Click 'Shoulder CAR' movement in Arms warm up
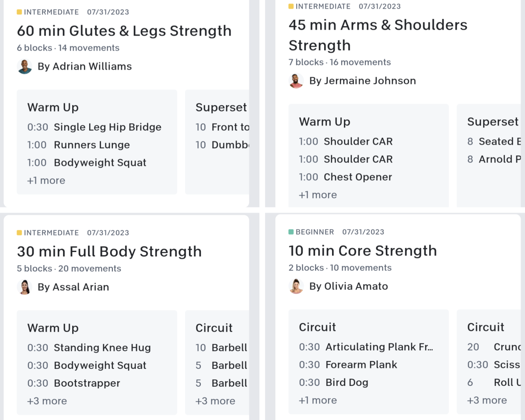This screenshot has width=525, height=420. pyautogui.click(x=358, y=141)
